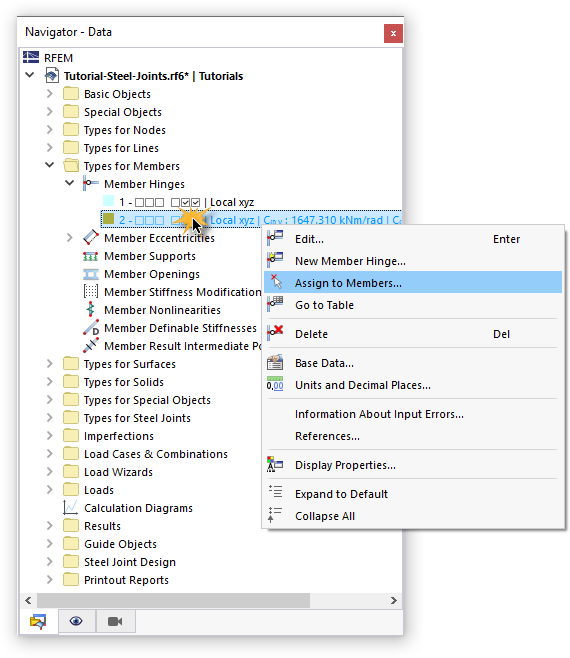
Task: Choose Collapse All menu entry
Action: point(413,516)
